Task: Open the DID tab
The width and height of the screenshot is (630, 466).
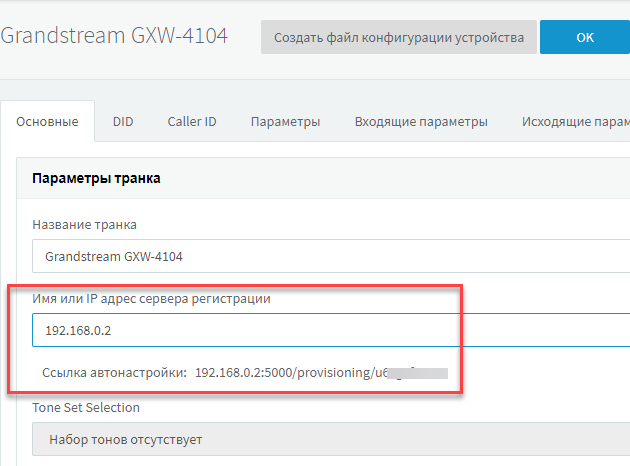Action: pos(123,121)
